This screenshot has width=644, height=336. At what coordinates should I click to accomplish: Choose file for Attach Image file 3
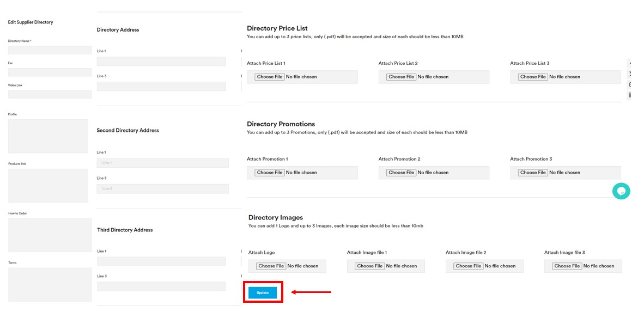tap(567, 266)
